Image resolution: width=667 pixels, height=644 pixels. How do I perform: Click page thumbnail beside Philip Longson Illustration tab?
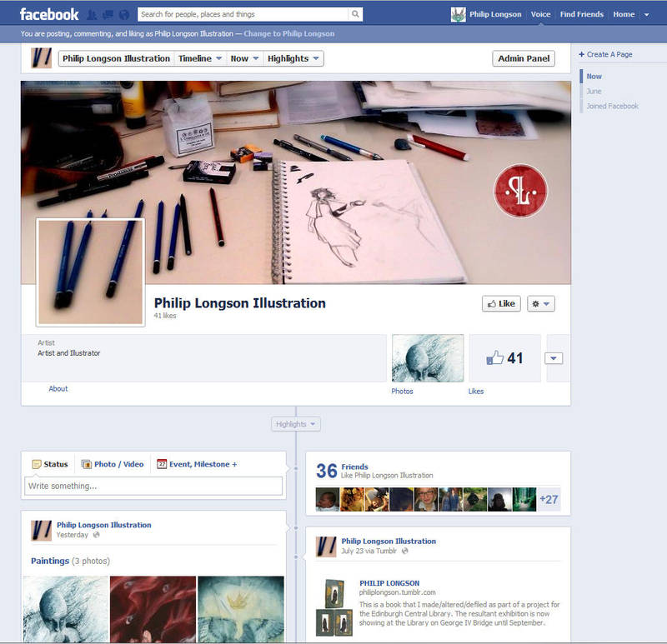[x=41, y=58]
